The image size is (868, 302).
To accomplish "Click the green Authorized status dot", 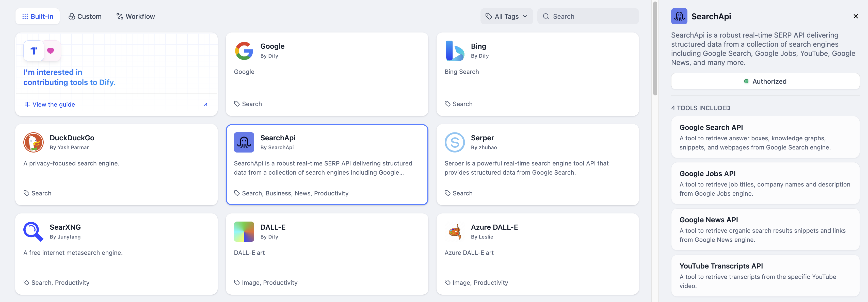I will point(746,81).
